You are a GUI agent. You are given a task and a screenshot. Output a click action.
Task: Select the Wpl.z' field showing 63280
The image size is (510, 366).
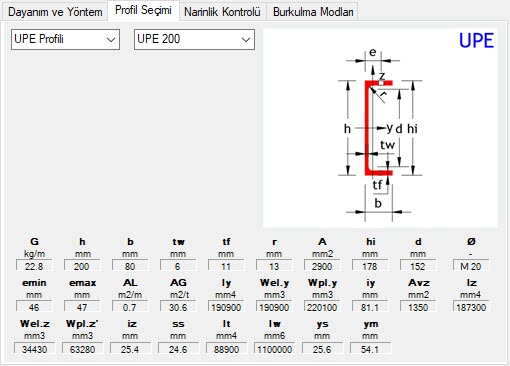coord(82,348)
